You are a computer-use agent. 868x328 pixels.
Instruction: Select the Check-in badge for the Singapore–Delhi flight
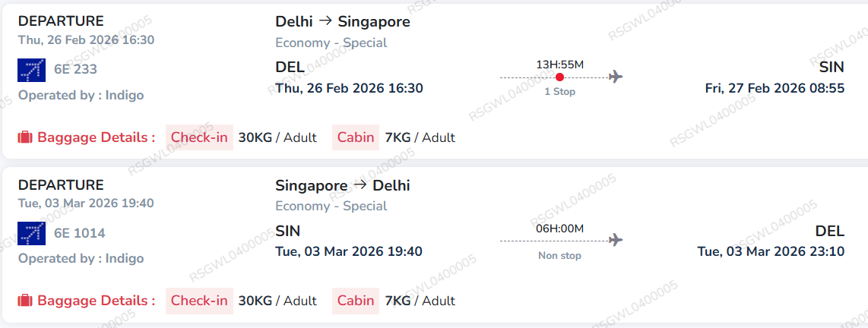[199, 301]
